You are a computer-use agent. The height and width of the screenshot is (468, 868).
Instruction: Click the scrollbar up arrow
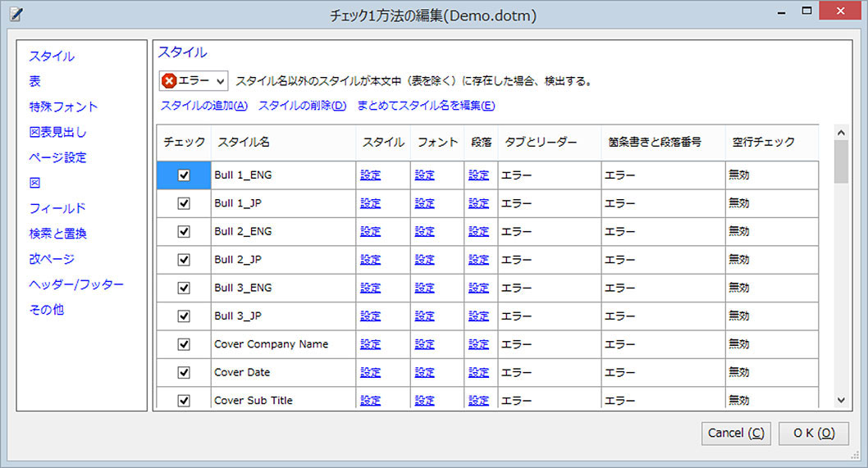[x=841, y=132]
